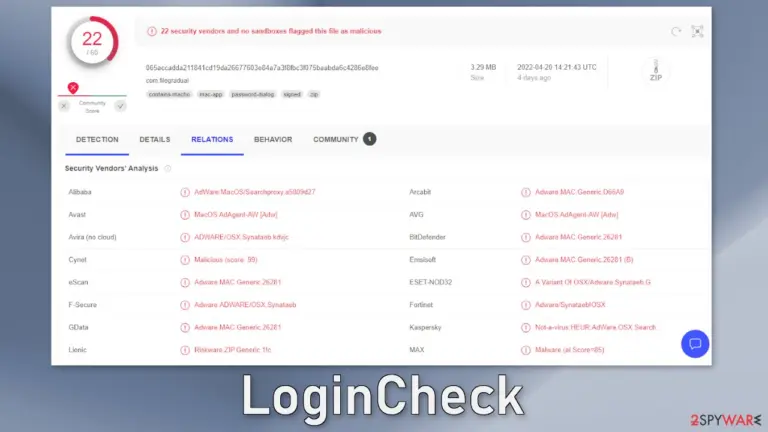This screenshot has width=768, height=432.
Task: Click the alert icon in the Alibaba row
Action: 185,192
